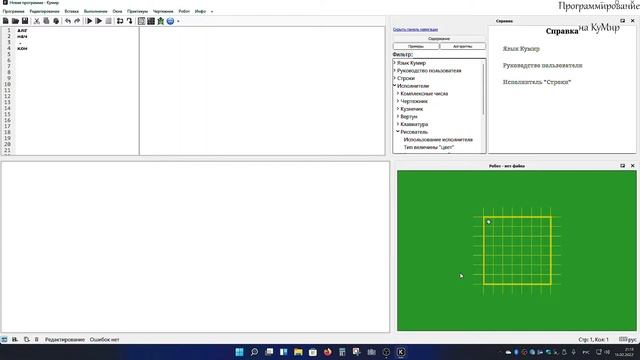Click the Алгоритмы button in help

pyautogui.click(x=462, y=46)
